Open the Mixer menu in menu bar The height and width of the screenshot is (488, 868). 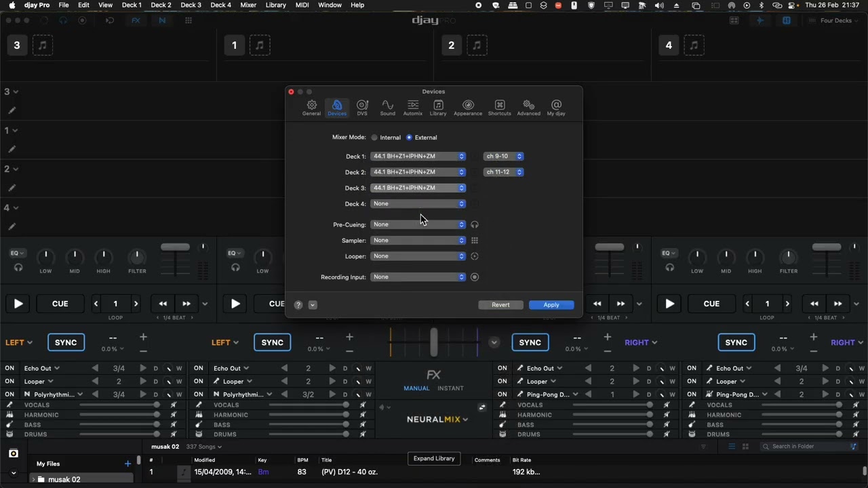pyautogui.click(x=248, y=5)
